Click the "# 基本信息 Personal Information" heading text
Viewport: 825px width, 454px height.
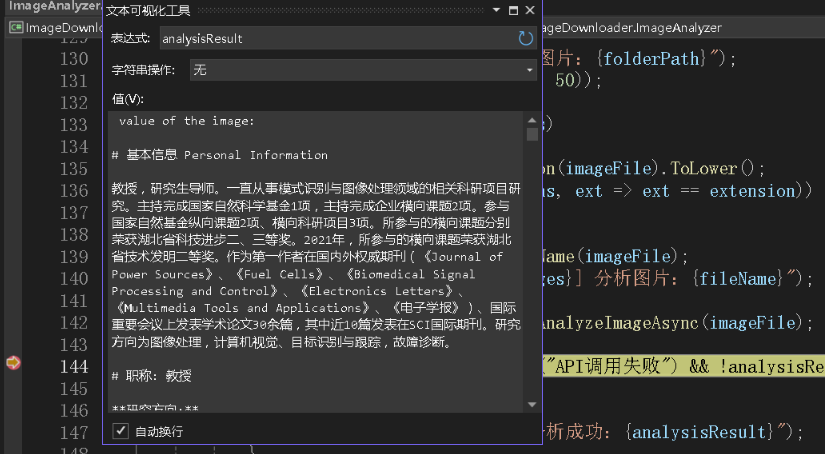pos(219,155)
